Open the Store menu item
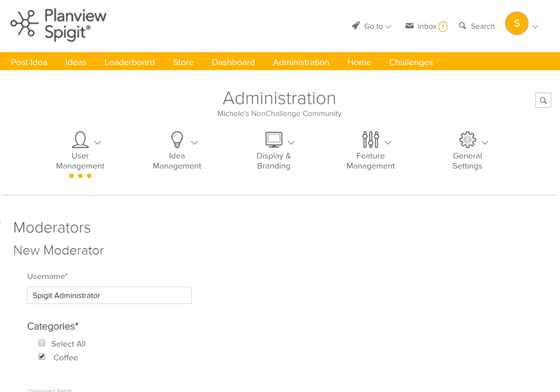 tap(183, 62)
